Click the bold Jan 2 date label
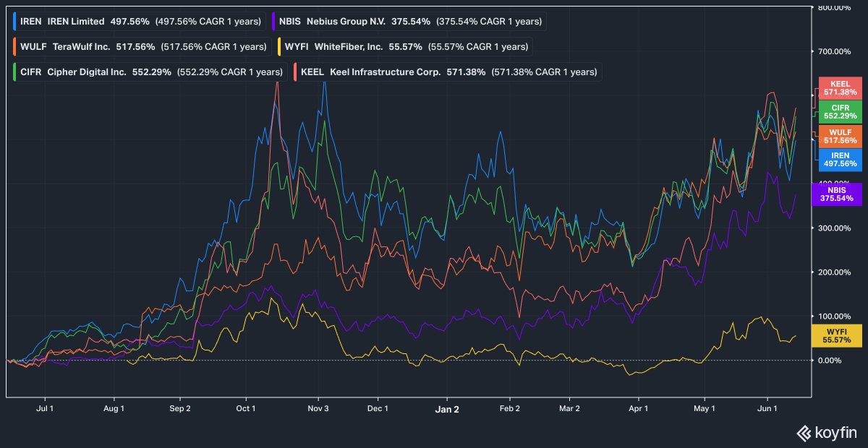This screenshot has height=448, width=868. [x=447, y=408]
